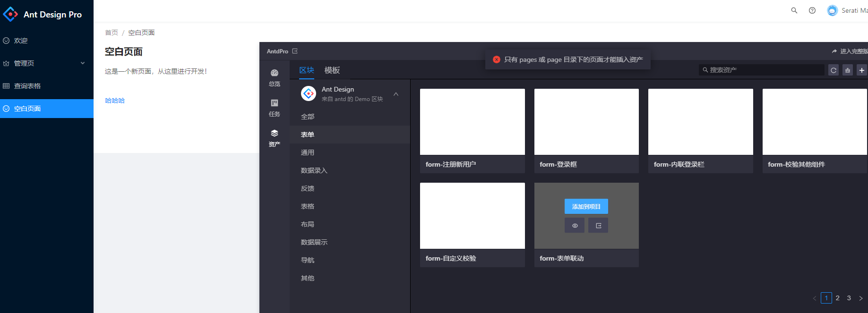
Task: Select the 反馈 category
Action: pyautogui.click(x=350, y=188)
